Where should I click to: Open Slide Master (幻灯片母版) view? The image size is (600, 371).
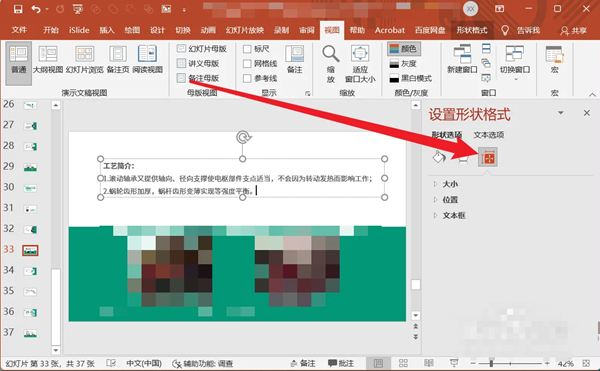pyautogui.click(x=202, y=49)
